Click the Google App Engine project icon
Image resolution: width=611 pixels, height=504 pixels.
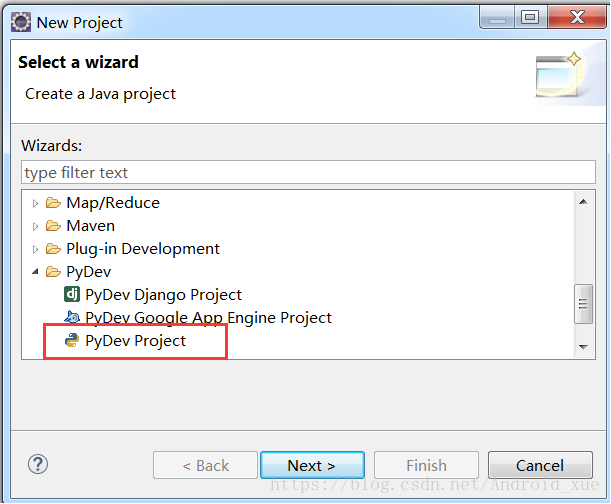coord(72,317)
